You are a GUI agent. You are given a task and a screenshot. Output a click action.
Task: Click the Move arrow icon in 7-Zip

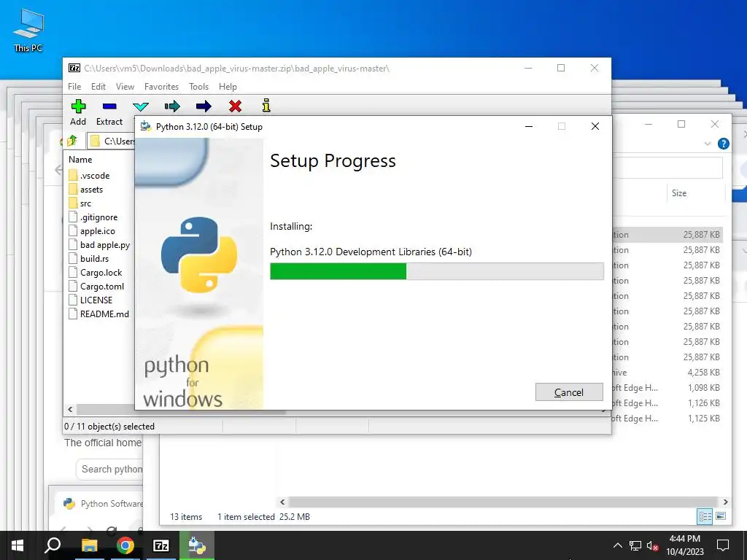(x=204, y=106)
